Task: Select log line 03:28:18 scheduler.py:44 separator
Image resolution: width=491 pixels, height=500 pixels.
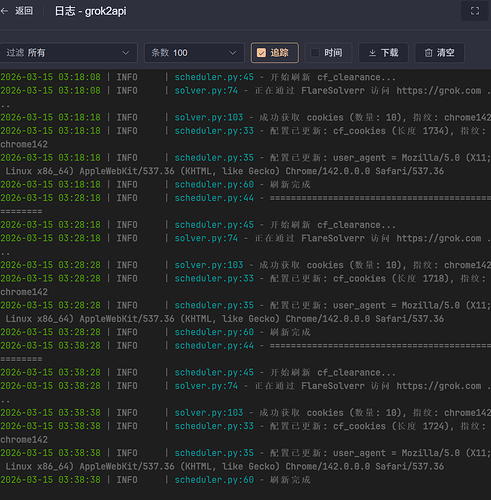Action: (245, 204)
